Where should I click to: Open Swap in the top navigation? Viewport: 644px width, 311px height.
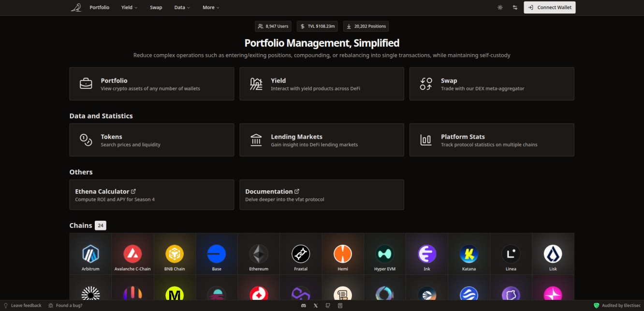156,7
